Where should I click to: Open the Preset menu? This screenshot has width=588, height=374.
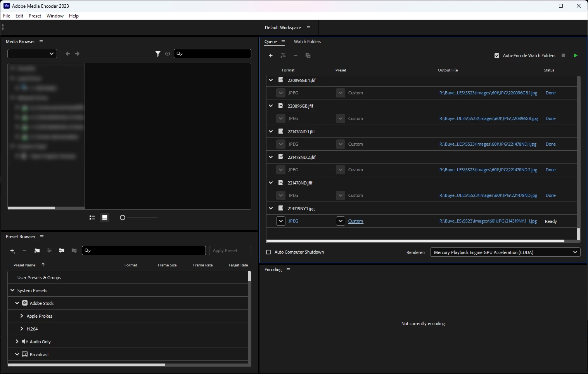pyautogui.click(x=35, y=16)
